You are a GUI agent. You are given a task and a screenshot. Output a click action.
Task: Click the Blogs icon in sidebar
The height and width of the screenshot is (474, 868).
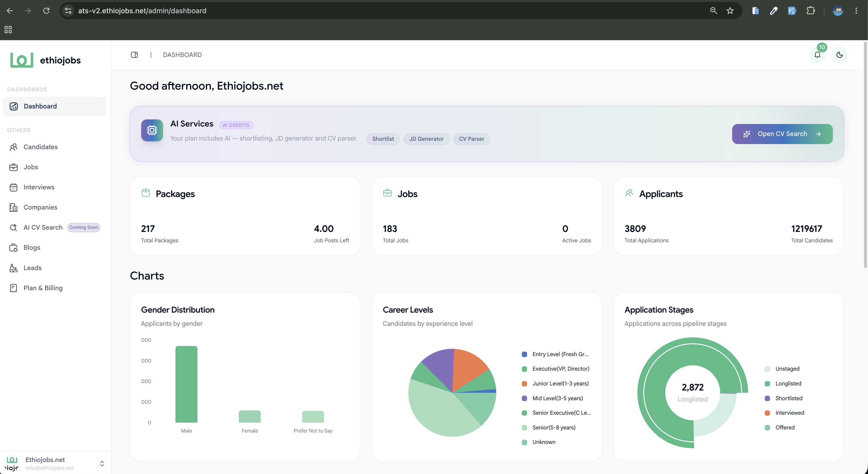(13, 247)
